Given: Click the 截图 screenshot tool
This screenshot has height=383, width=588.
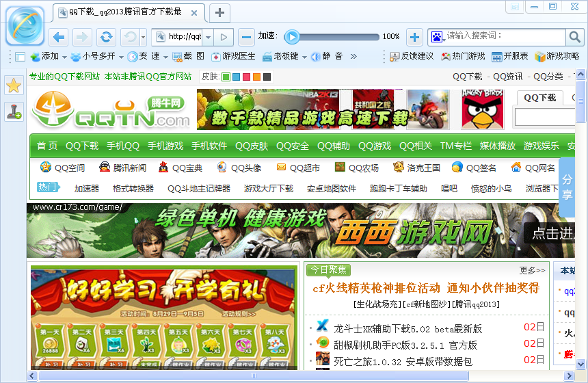Looking at the screenshot, I should [x=188, y=56].
